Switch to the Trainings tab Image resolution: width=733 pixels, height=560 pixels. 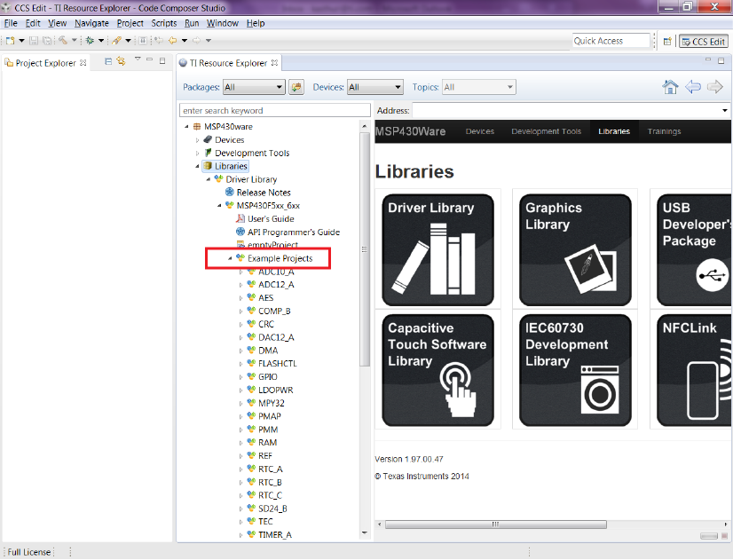tap(664, 131)
